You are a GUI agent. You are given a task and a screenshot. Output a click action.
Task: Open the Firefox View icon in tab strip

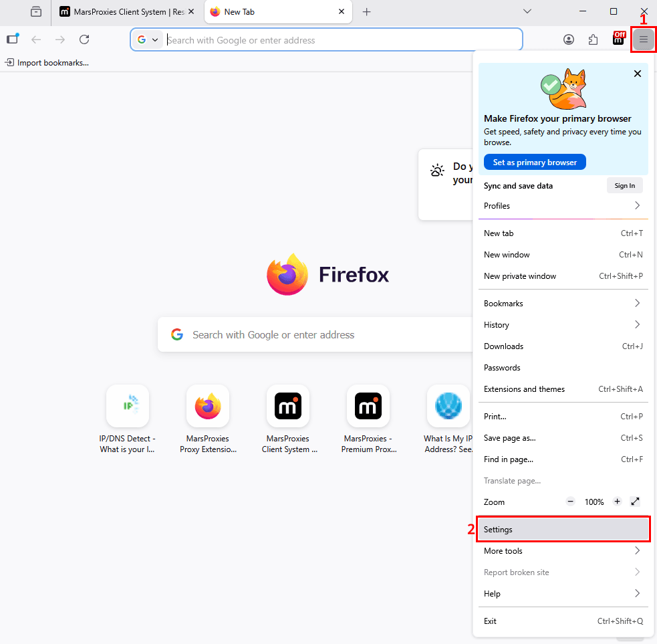pyautogui.click(x=36, y=12)
